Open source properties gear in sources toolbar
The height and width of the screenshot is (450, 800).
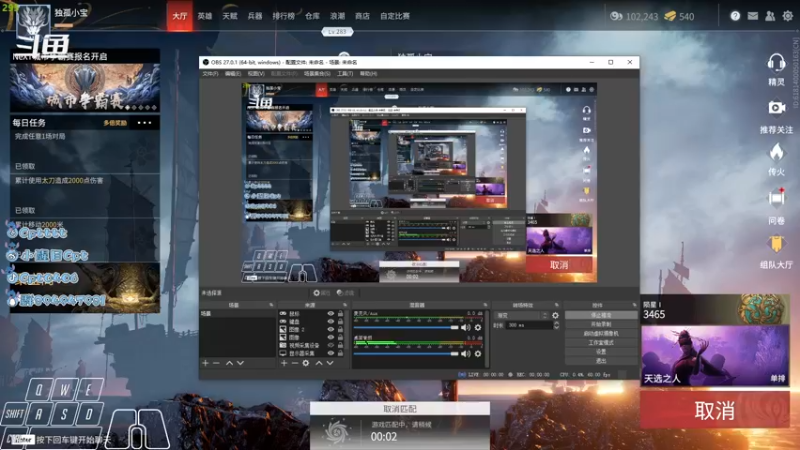tap(306, 363)
